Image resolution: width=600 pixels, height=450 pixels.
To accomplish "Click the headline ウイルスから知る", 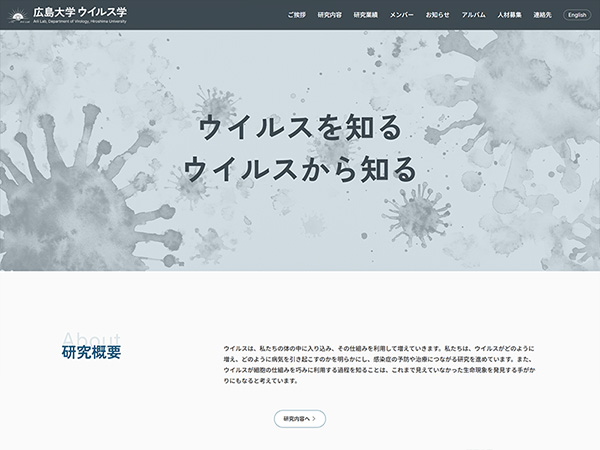I will coord(300,169).
